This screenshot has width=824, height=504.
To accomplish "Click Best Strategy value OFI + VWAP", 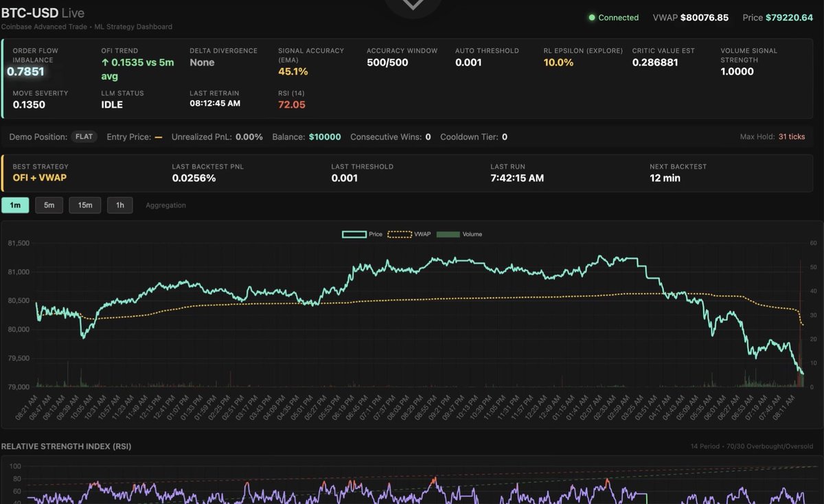I will (40, 178).
